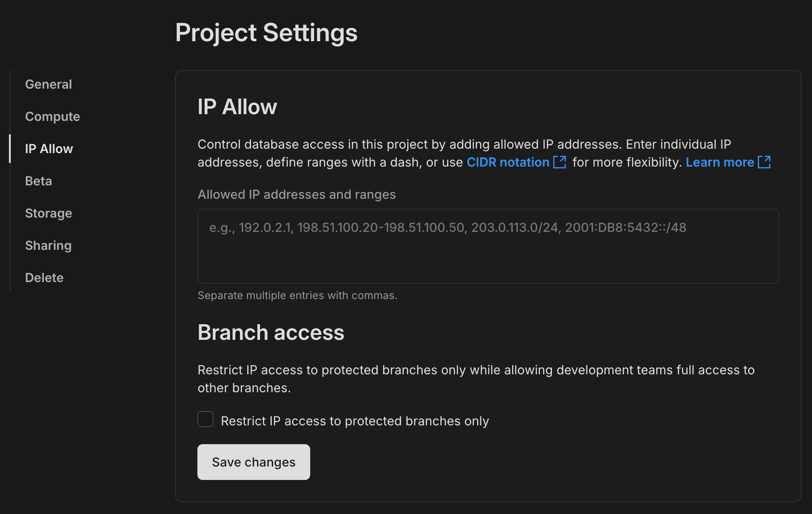The height and width of the screenshot is (514, 812).
Task: Enable "Restrict IP access to protected branches only"
Action: tap(205, 419)
